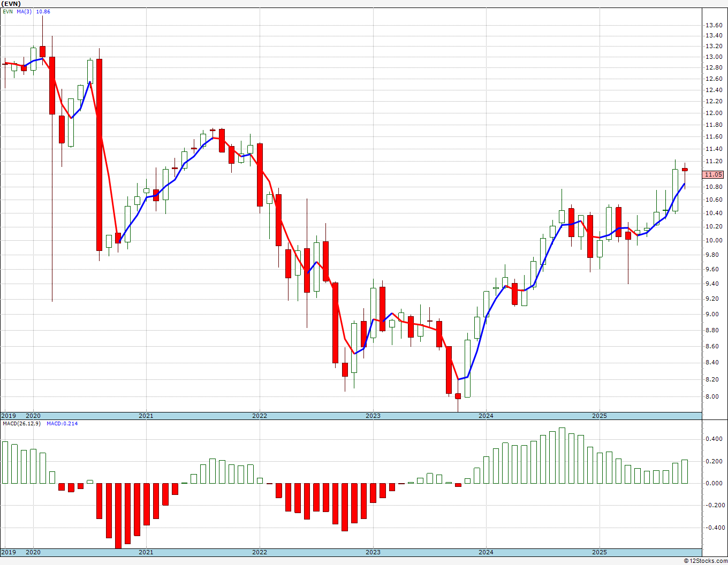Click 2022 on the bottom MACD time axis
The height and width of the screenshot is (565, 728).
[x=260, y=552]
